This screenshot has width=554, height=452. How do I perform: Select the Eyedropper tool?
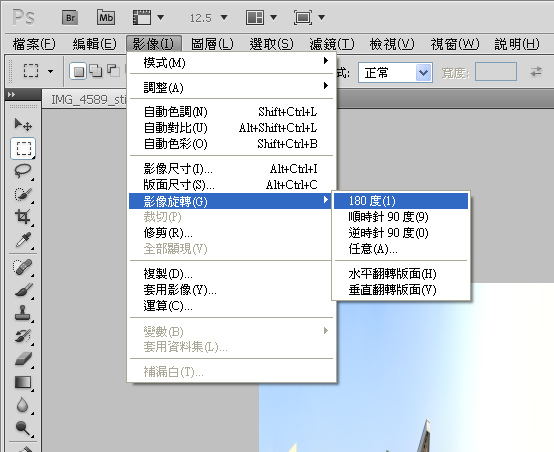point(23,240)
